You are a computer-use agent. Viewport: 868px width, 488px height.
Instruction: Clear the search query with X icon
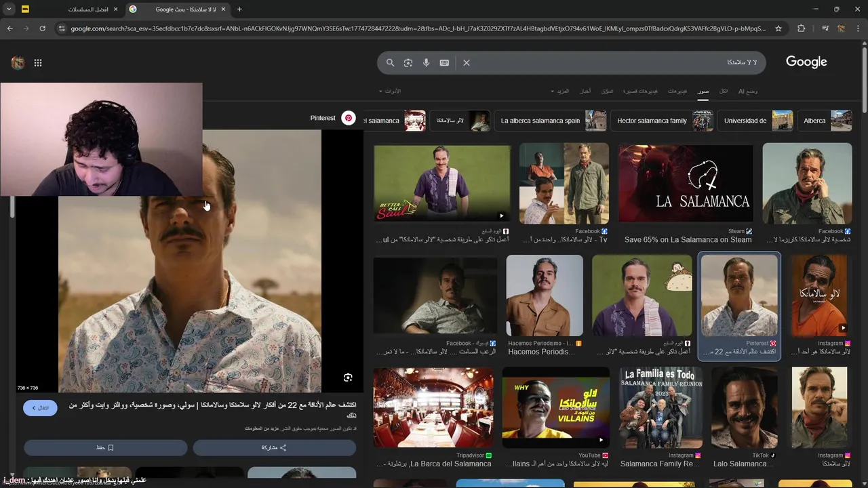click(x=467, y=62)
